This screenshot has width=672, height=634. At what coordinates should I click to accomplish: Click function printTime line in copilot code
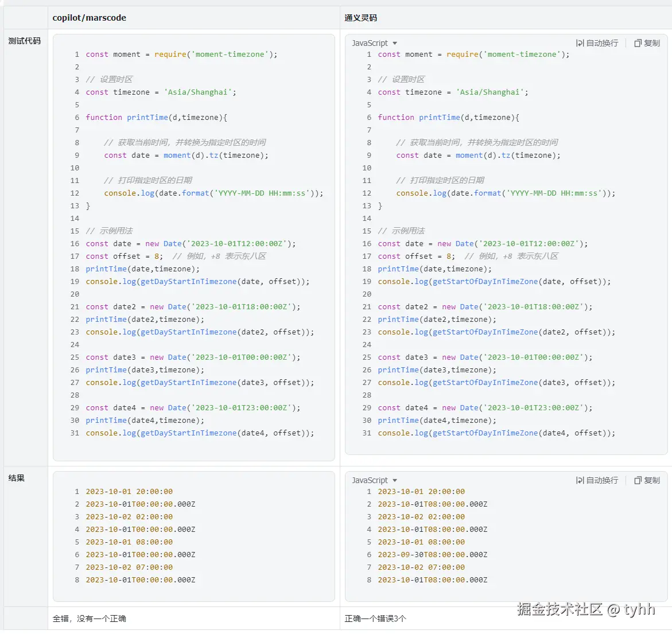click(x=157, y=118)
